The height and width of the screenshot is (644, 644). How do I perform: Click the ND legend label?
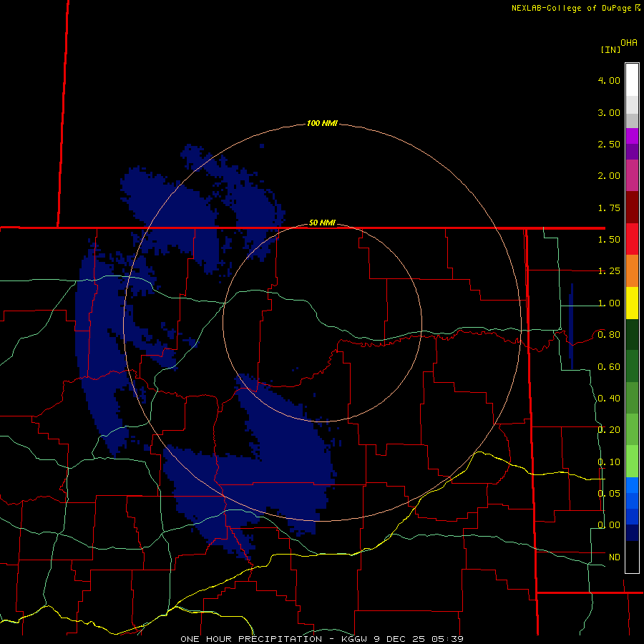[x=615, y=557]
